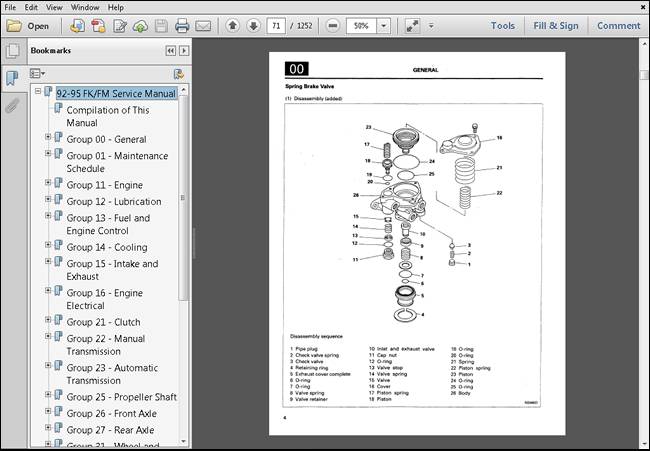Click the bookmarks panel scroll up arrow
The width and height of the screenshot is (650, 451).
(x=184, y=90)
